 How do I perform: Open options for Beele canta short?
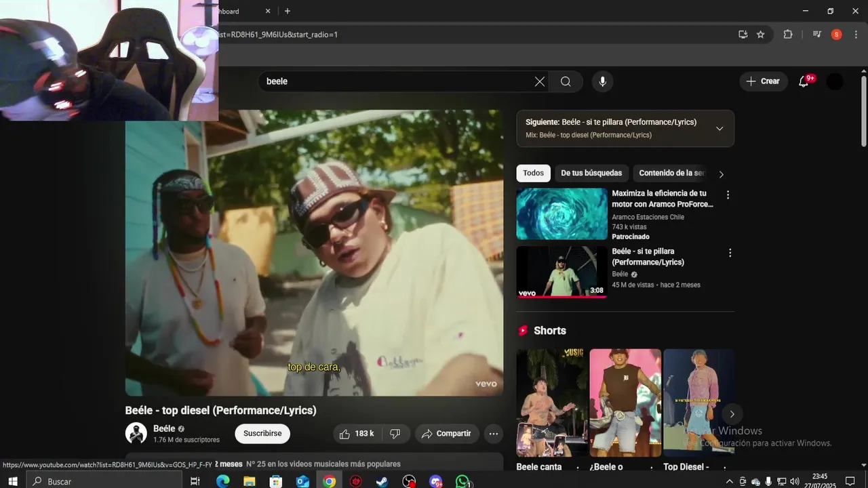[x=578, y=468]
